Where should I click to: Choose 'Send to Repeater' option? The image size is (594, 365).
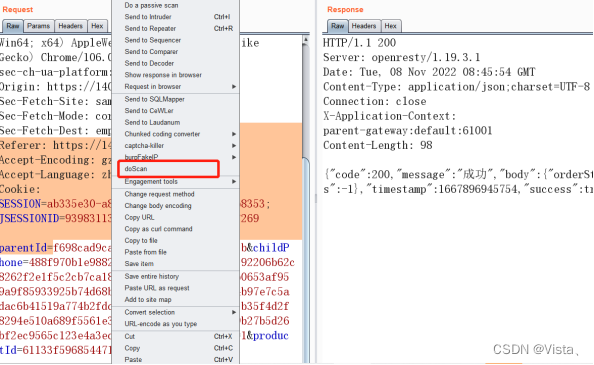pos(176,28)
